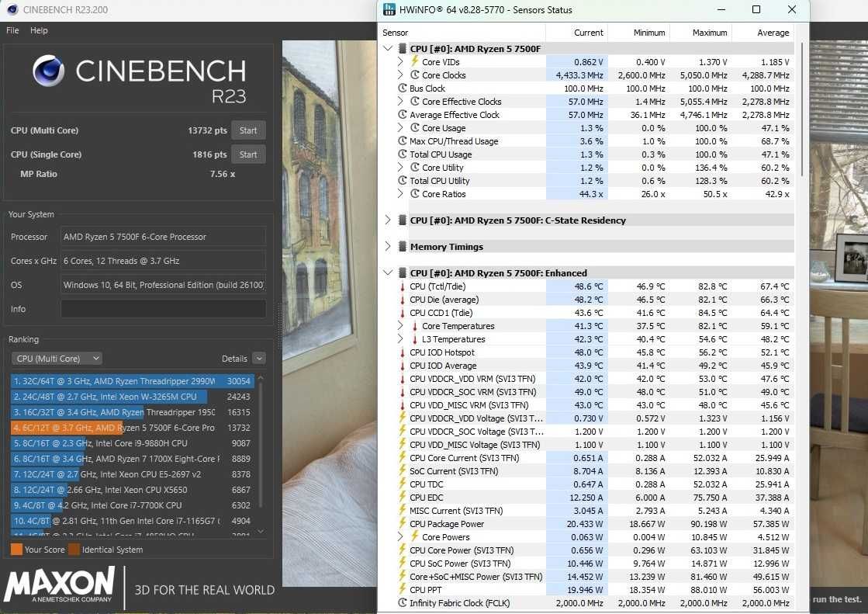Select the Threadripper 2990W ranking row
Image resolution: width=868 pixels, height=614 pixels.
[133, 381]
